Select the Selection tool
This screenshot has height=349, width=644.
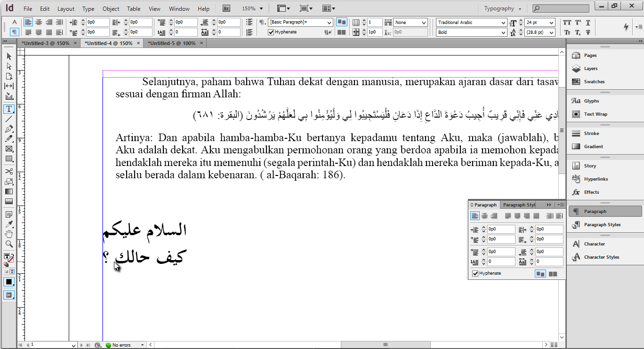(8, 56)
